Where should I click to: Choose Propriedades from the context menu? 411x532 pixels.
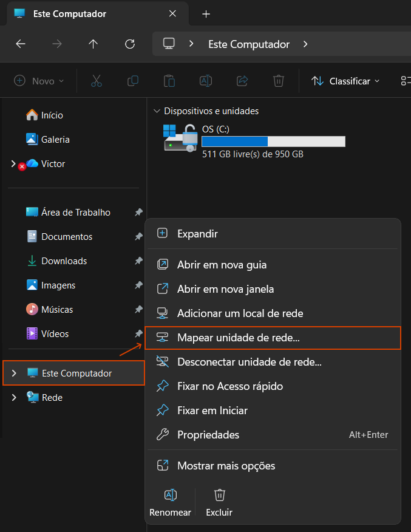(x=208, y=435)
